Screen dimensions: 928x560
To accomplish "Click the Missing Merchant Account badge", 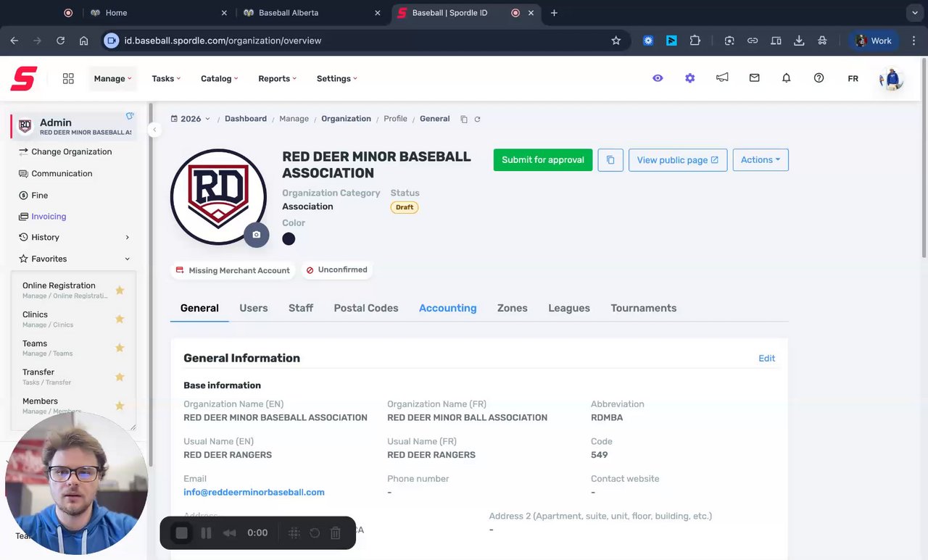I will 233,270.
